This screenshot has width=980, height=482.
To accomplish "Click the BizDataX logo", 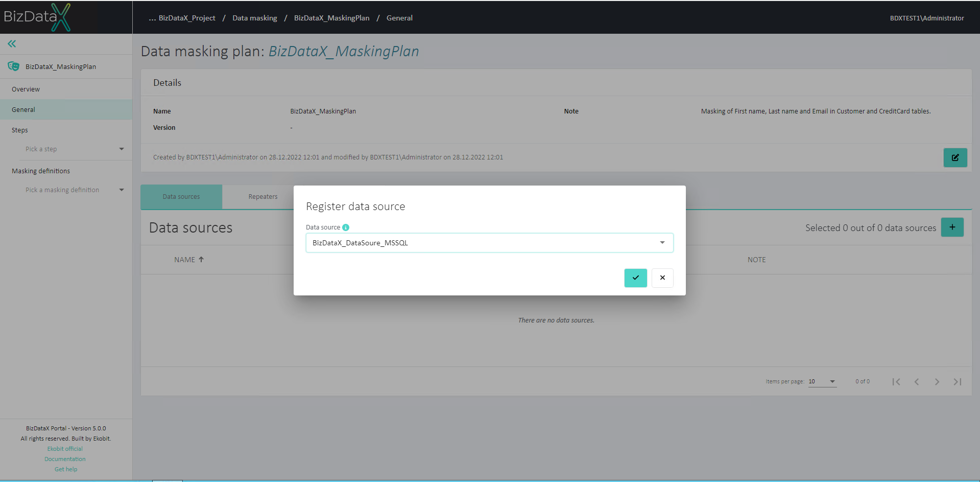I will [x=37, y=17].
